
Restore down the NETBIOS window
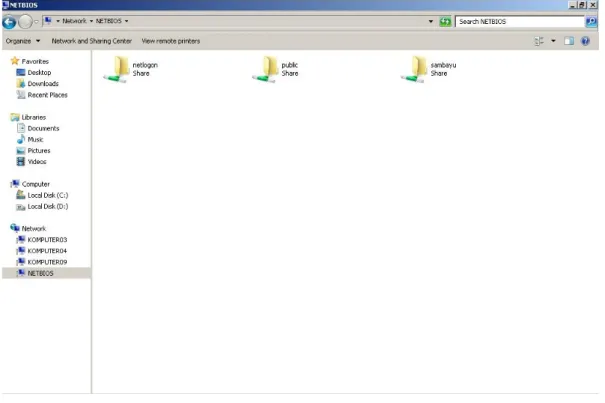pos(582,5)
